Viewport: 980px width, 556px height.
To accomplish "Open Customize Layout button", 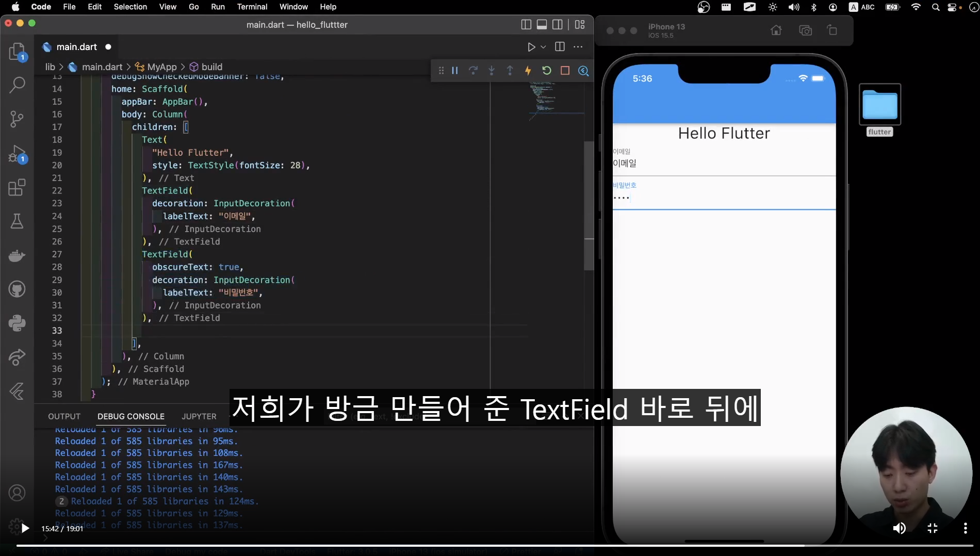I will (580, 24).
